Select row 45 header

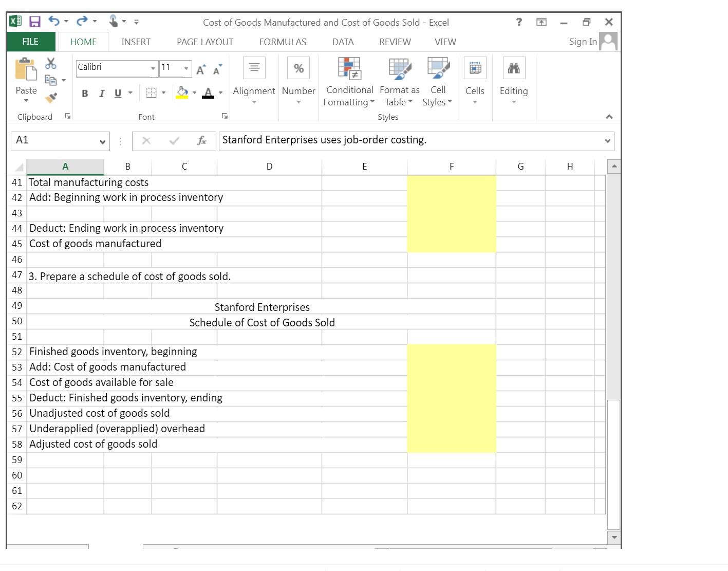tap(17, 244)
